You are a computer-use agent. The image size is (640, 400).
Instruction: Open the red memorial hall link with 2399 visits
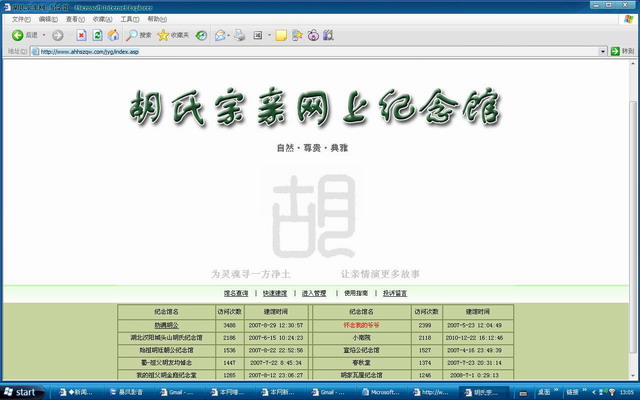tap(361, 325)
